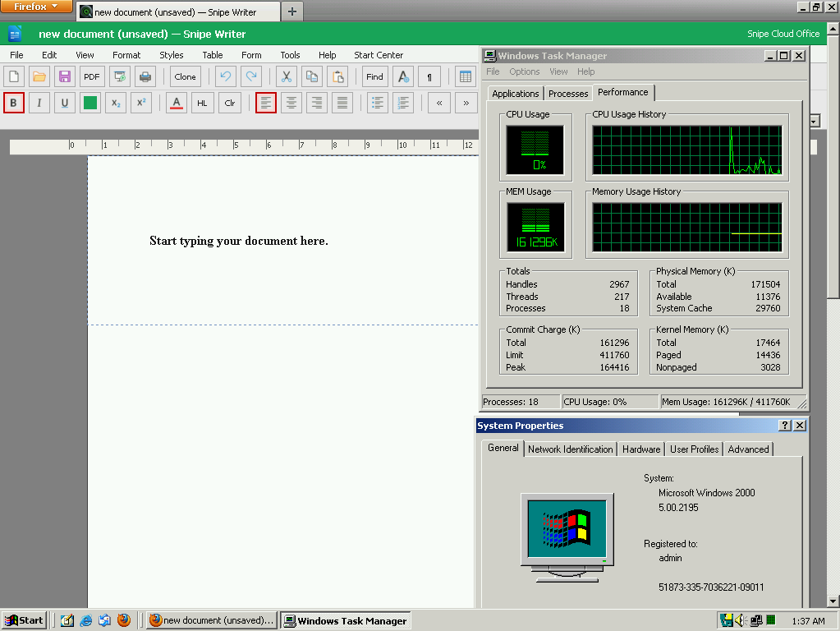Image resolution: width=840 pixels, height=631 pixels.
Task: Export document with PDF button
Action: tap(92, 76)
